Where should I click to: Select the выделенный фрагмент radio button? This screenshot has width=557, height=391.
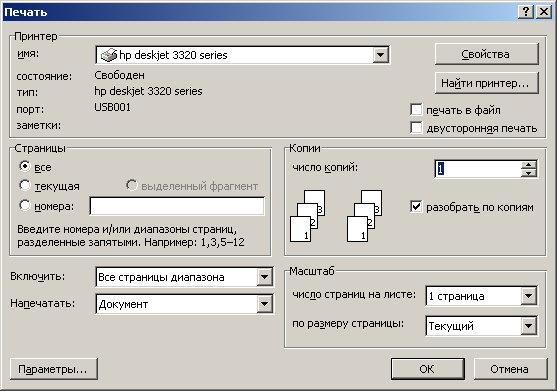(x=131, y=185)
